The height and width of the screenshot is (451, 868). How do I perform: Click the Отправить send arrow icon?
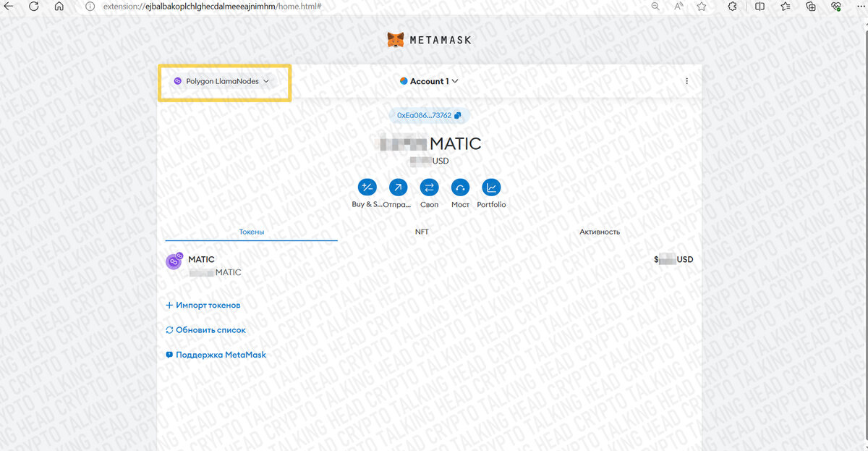pyautogui.click(x=398, y=187)
